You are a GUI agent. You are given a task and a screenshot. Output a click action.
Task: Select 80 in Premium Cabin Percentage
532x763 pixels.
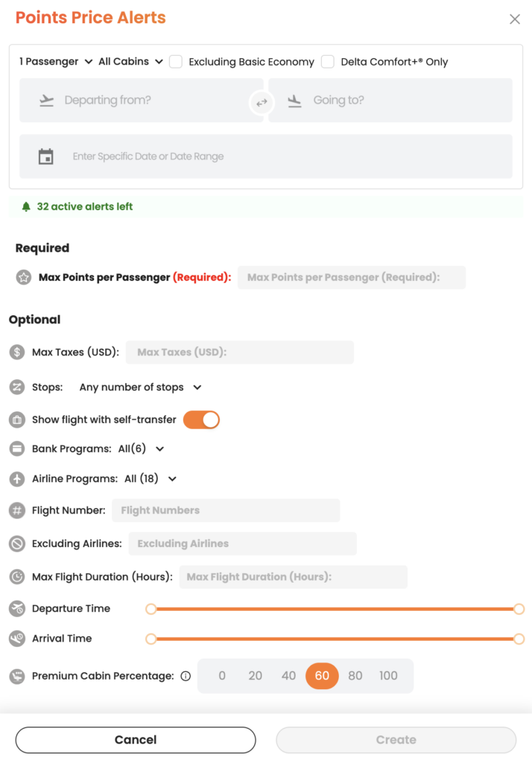[355, 676]
